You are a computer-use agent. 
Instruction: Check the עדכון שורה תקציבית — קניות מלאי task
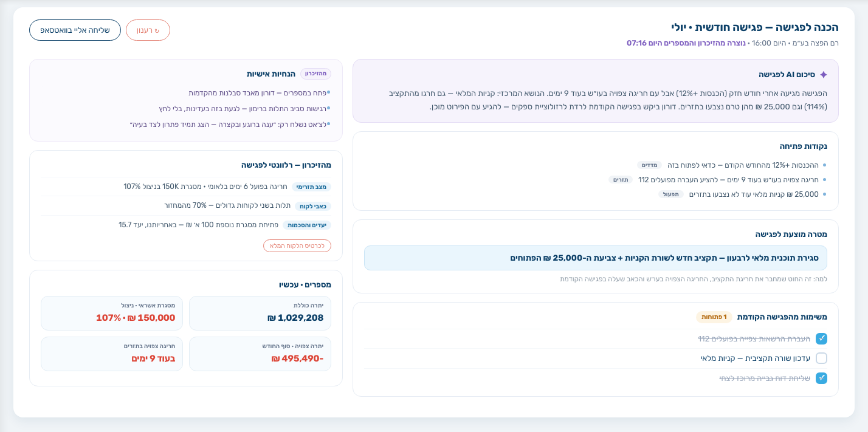[x=821, y=358]
